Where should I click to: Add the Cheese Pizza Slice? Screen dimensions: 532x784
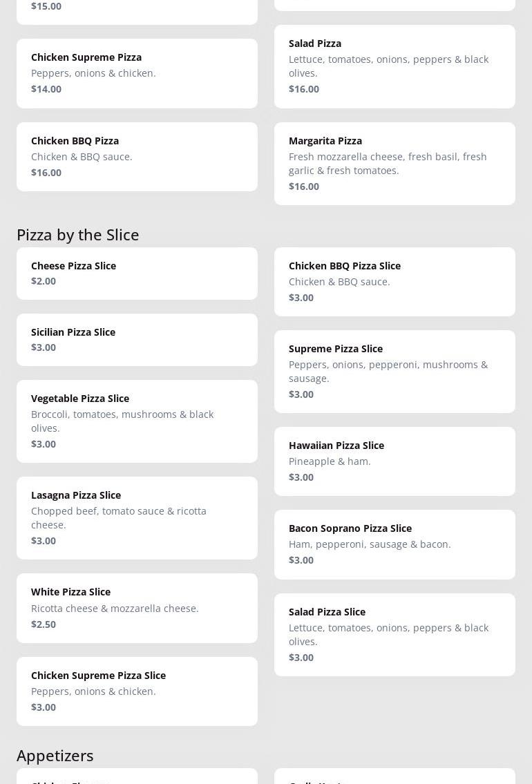137,274
